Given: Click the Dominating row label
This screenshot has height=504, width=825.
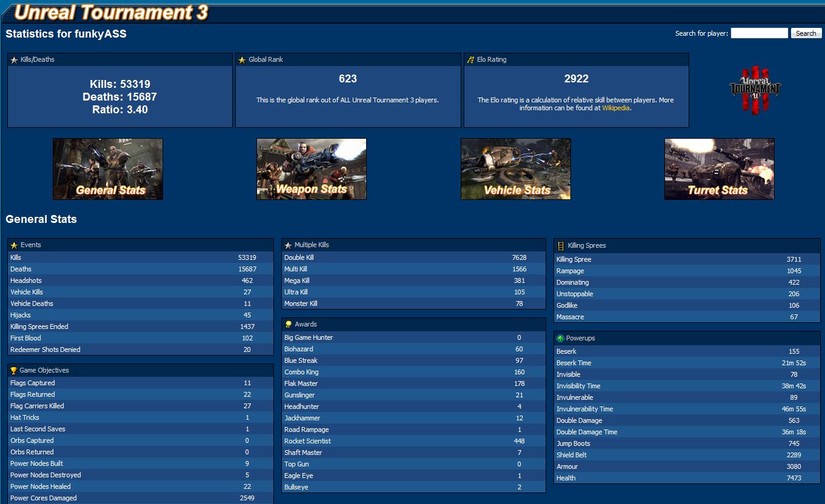Looking at the screenshot, I should tap(573, 282).
